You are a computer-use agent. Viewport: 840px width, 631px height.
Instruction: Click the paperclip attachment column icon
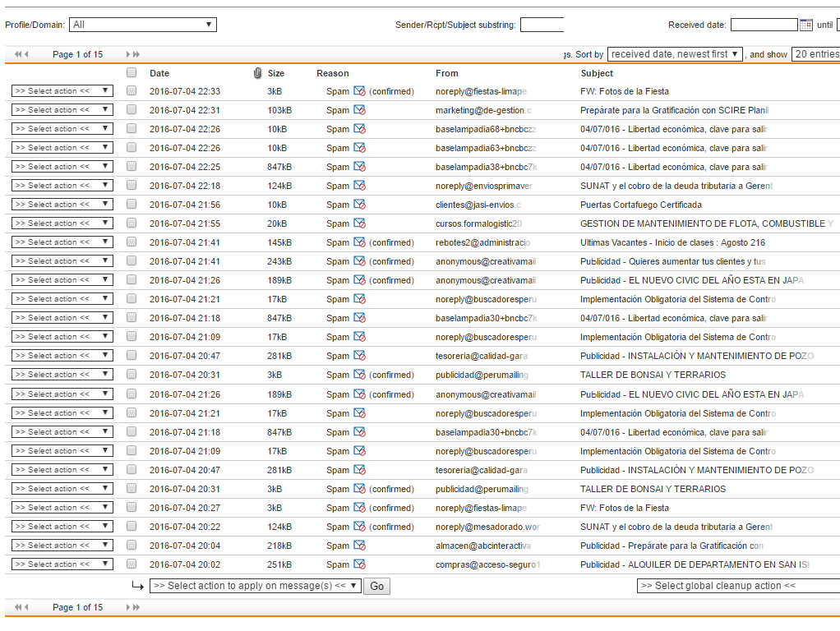click(x=257, y=73)
